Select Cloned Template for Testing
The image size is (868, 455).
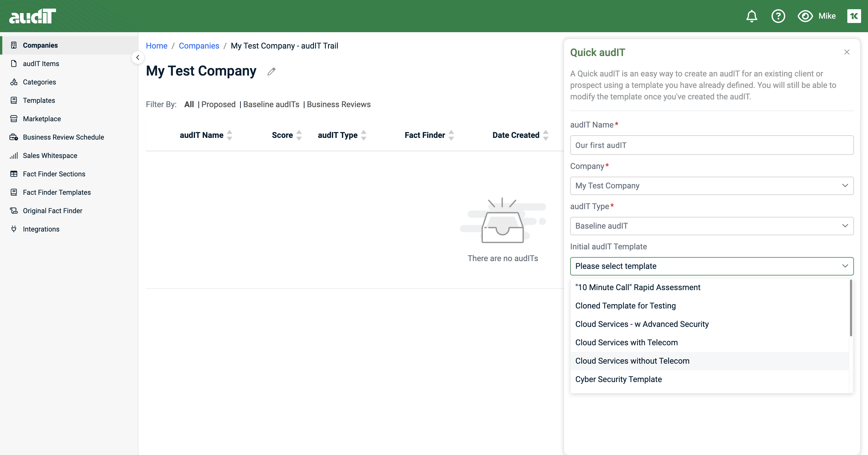[710, 306]
